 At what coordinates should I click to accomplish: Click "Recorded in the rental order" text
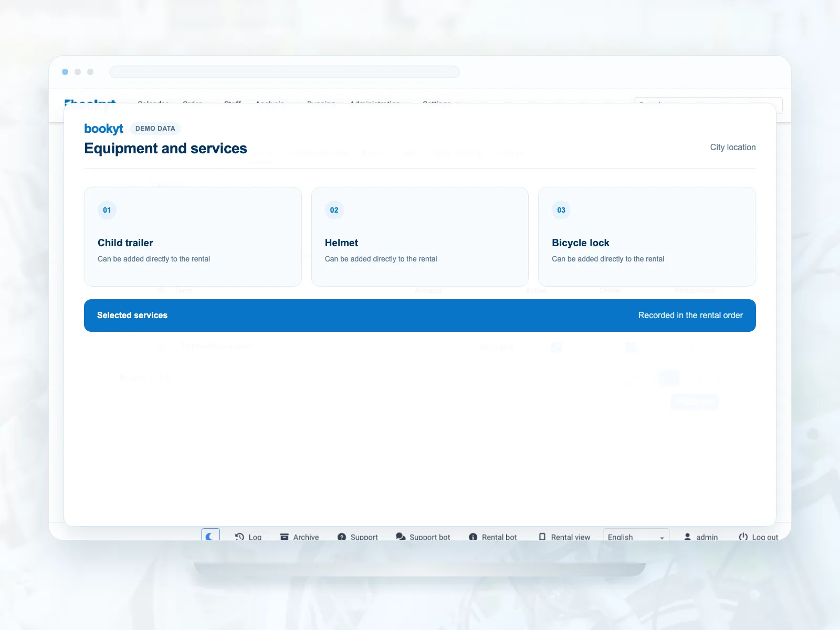point(690,315)
